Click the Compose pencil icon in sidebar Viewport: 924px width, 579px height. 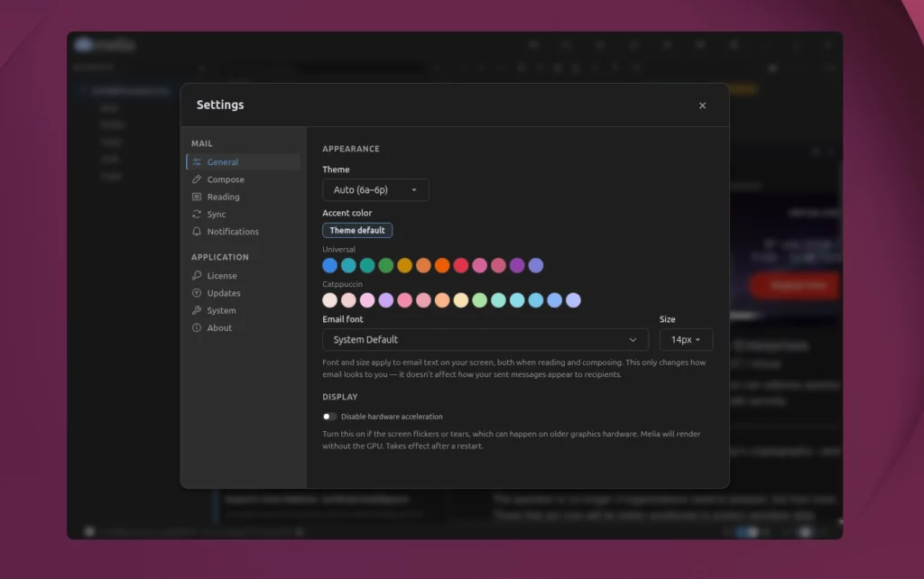tap(197, 179)
